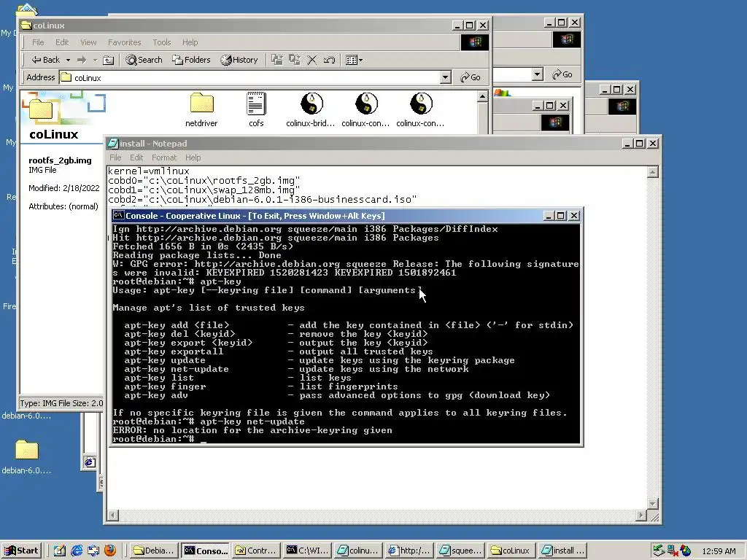
Task: Click the network tray icon with red X
Action: 673,551
